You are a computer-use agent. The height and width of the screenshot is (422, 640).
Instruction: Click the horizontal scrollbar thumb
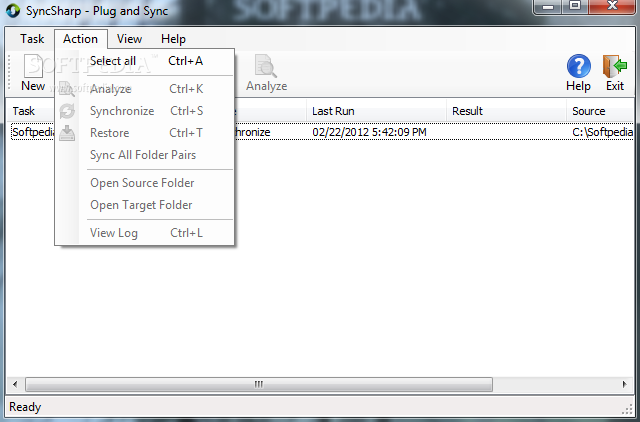[259, 384]
